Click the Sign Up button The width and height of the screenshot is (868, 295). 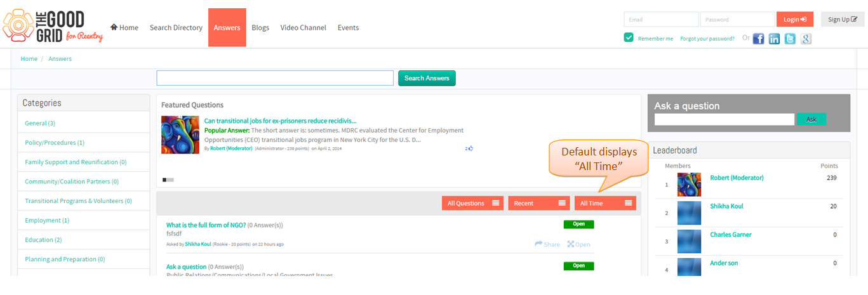point(843,20)
